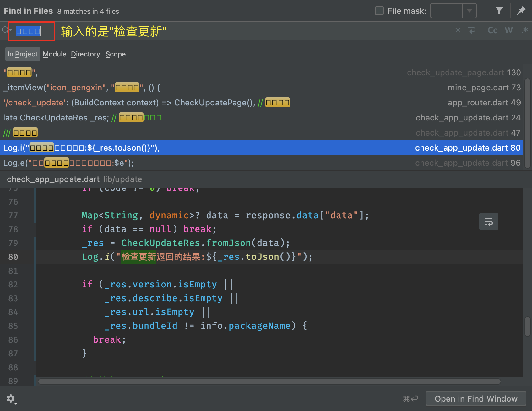
Task: Click CheckUpdateRes.fromJson in line 79
Action: pos(186,243)
